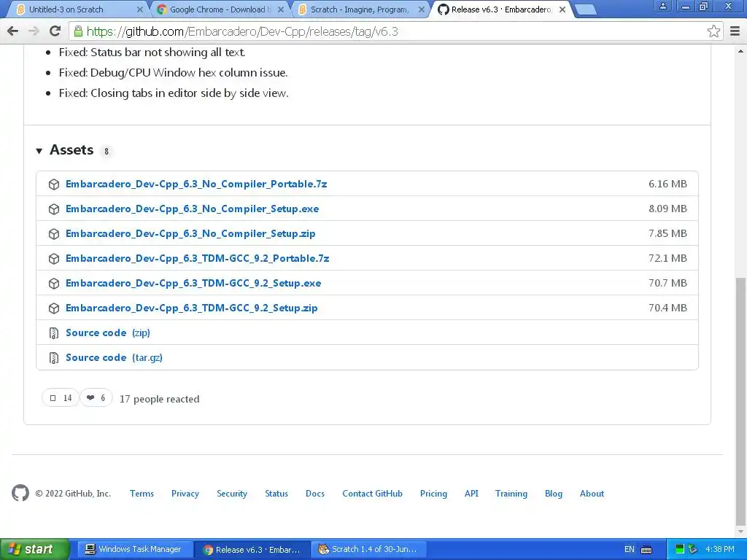The height and width of the screenshot is (560, 747).
Task: Select the Release v6.3 Embarcadero tab
Action: click(501, 9)
